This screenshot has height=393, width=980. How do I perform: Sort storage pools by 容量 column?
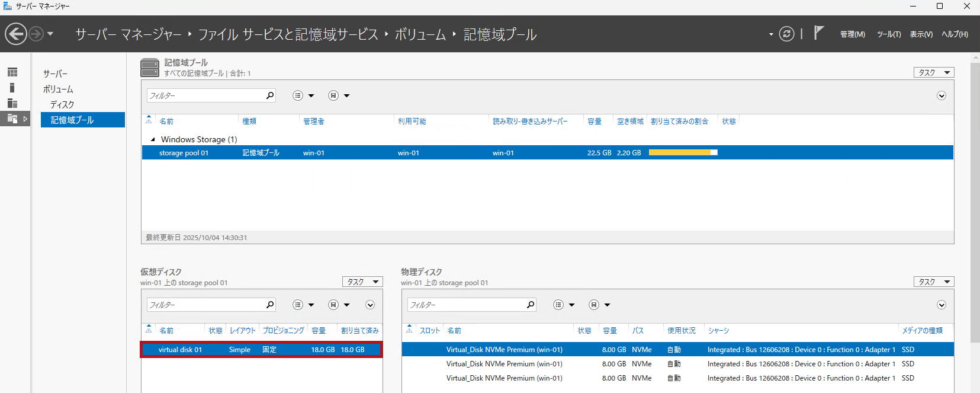tap(595, 121)
